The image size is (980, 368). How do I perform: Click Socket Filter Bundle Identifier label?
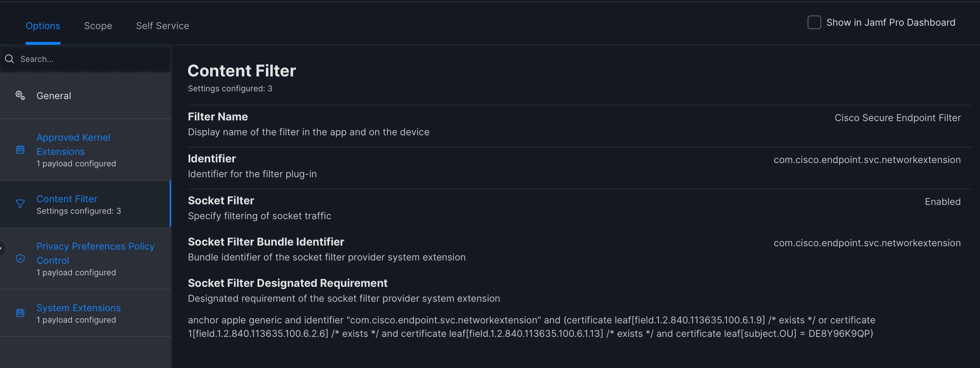point(266,241)
